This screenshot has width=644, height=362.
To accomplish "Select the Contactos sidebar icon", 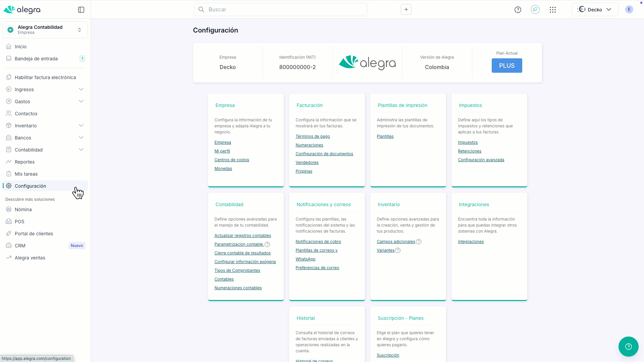I will (8, 113).
